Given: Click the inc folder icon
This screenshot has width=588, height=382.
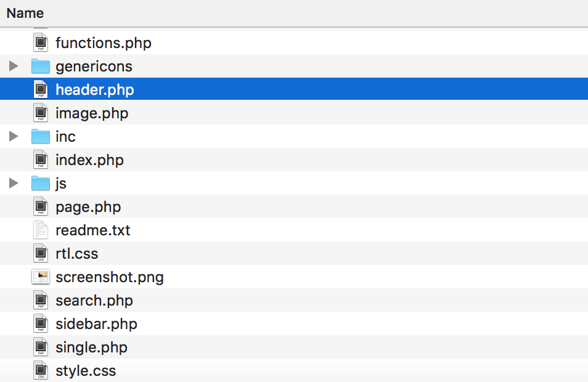Looking at the screenshot, I should click(x=41, y=136).
